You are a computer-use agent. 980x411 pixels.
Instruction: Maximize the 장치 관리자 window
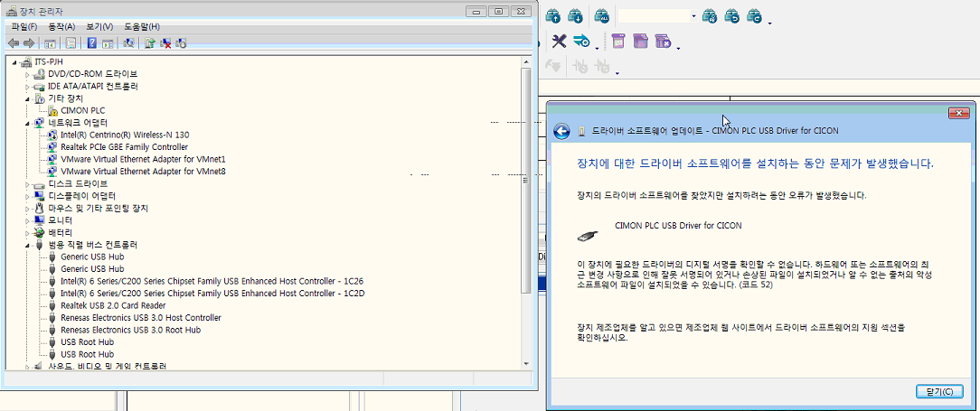(x=499, y=11)
